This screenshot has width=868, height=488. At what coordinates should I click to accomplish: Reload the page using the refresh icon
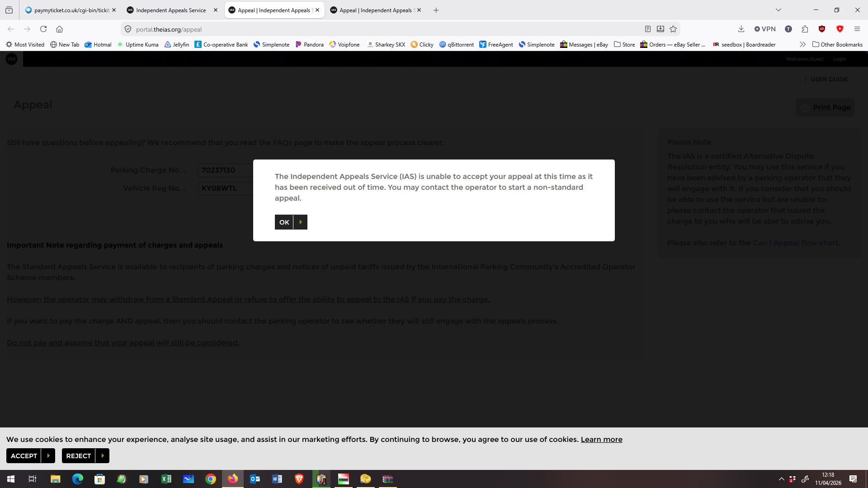43,29
